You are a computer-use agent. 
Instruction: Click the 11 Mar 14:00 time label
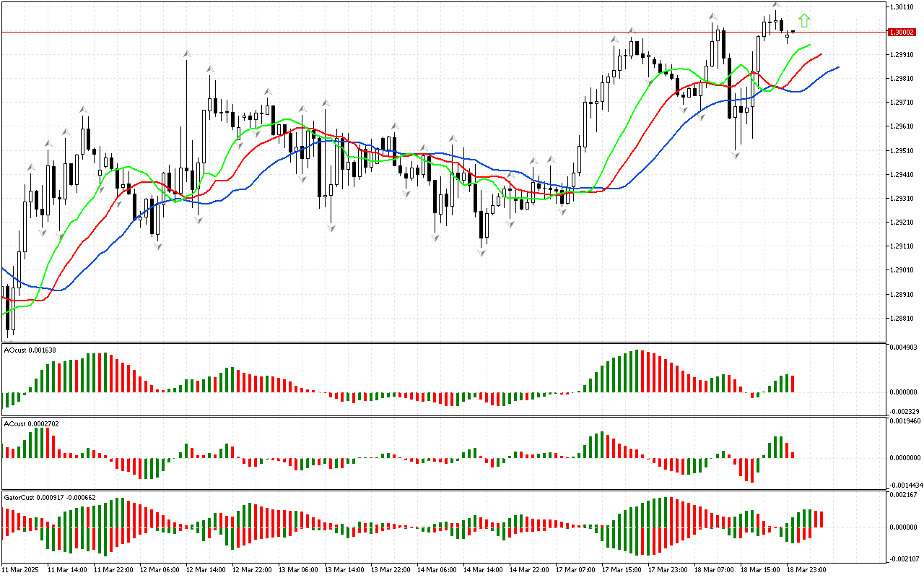(67, 569)
